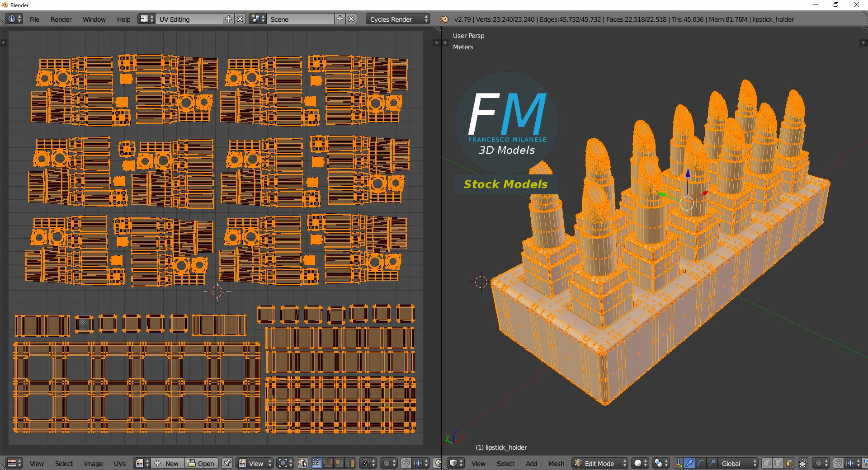Toggle snapping magnet in 3D viewport

838,463
